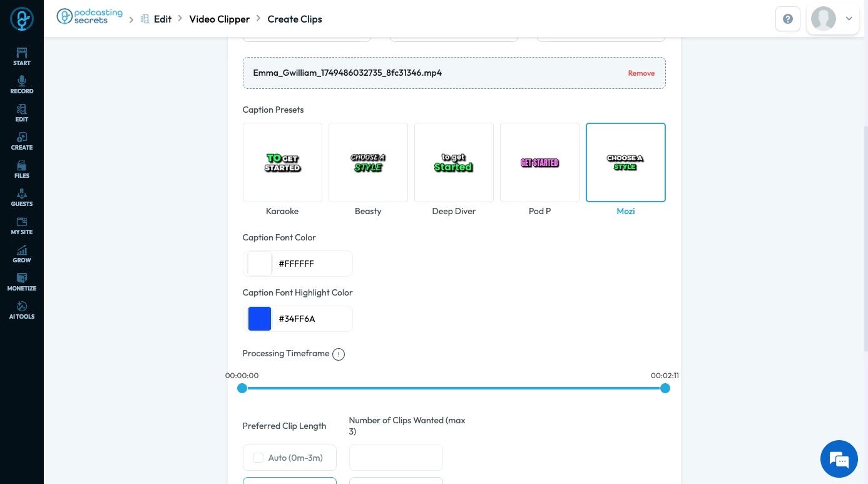This screenshot has height=484, width=868.
Task: Open the blue Caption Font Highlight Color swatch
Action: point(260,319)
